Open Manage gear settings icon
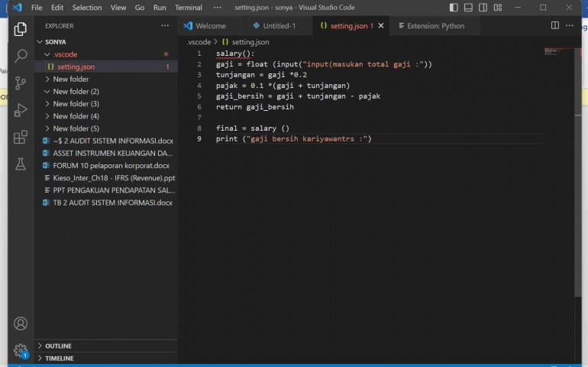Screen dimensions: 588x367 pos(21,350)
